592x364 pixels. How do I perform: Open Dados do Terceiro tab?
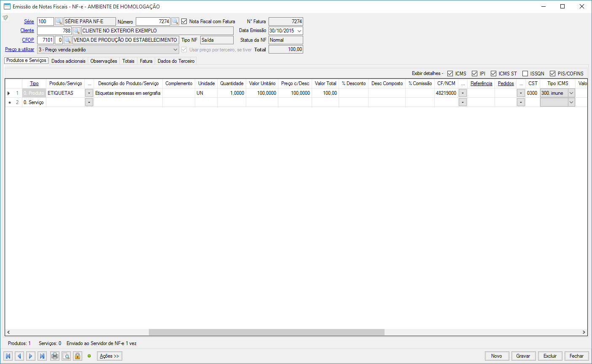tap(176, 61)
